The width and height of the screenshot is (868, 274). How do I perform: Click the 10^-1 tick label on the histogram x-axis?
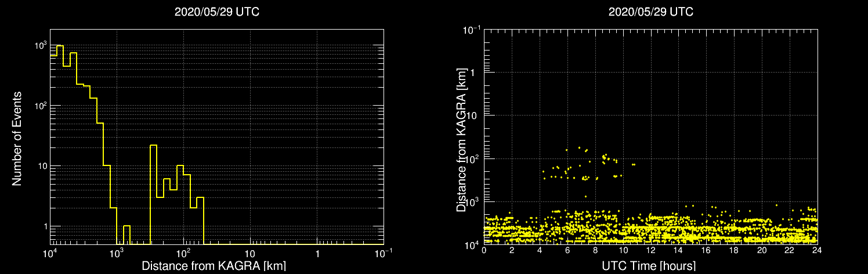coord(384,254)
